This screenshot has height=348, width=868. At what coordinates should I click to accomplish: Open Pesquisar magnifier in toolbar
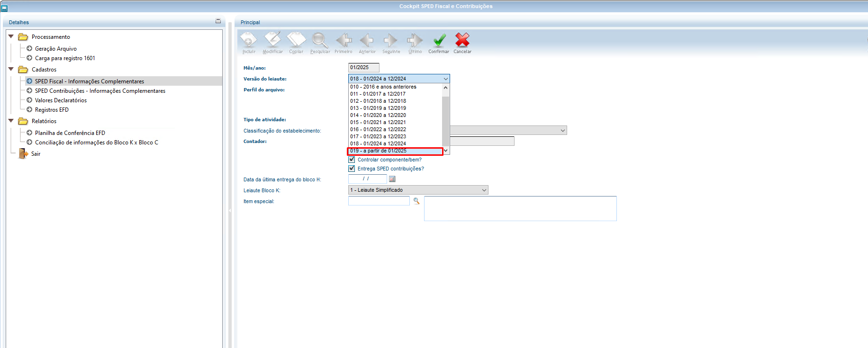coord(320,40)
